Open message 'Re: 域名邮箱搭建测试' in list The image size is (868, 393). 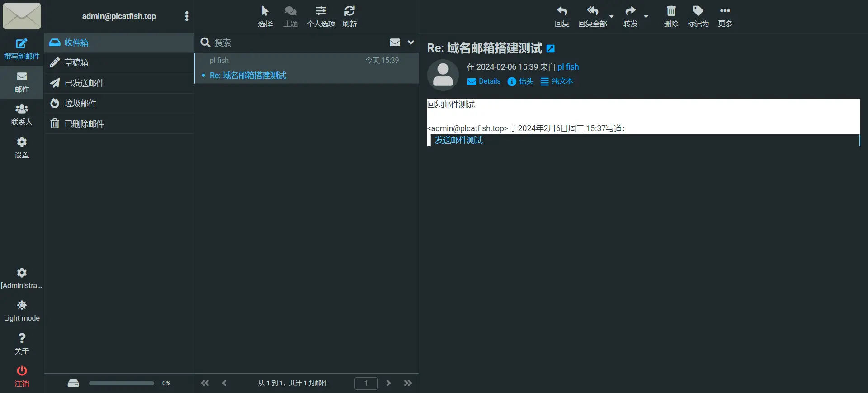(248, 76)
